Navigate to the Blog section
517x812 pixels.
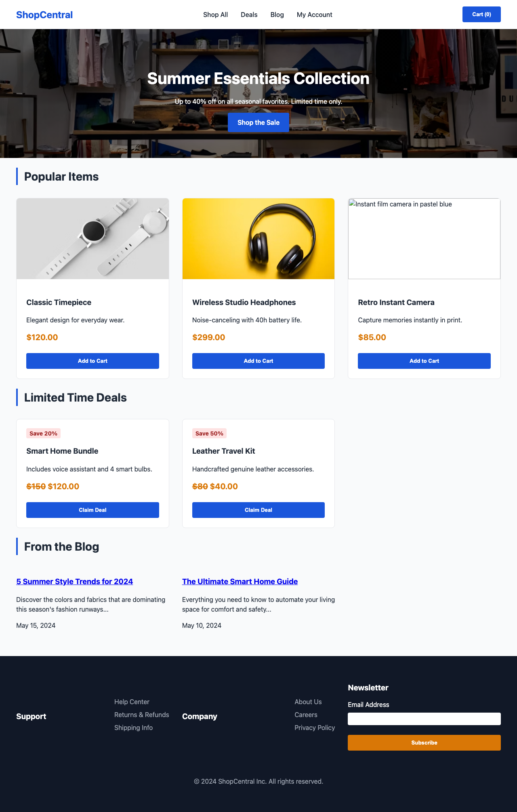pos(277,15)
